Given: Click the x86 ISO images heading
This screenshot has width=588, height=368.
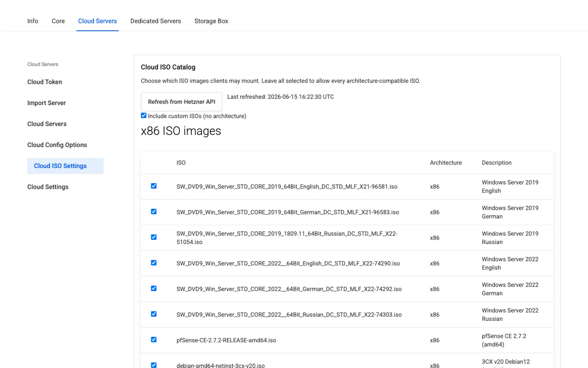Looking at the screenshot, I should (x=181, y=131).
